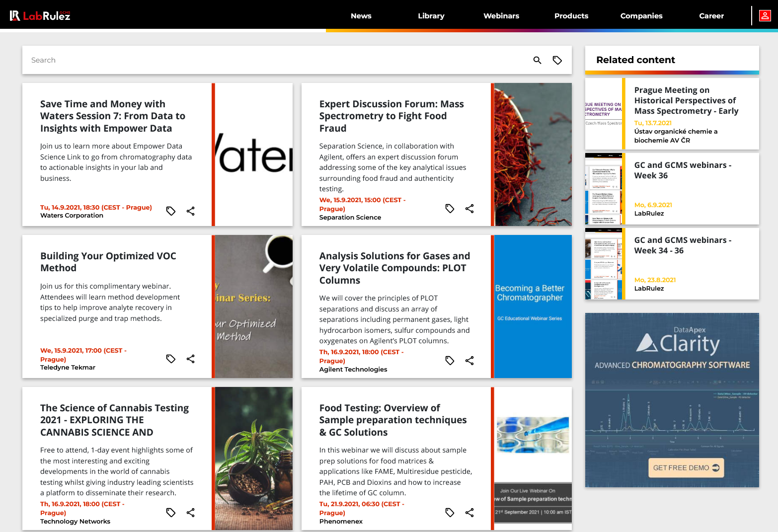Open Building Your Optimized VOC Method title
This screenshot has width=778, height=532.
[x=108, y=262]
